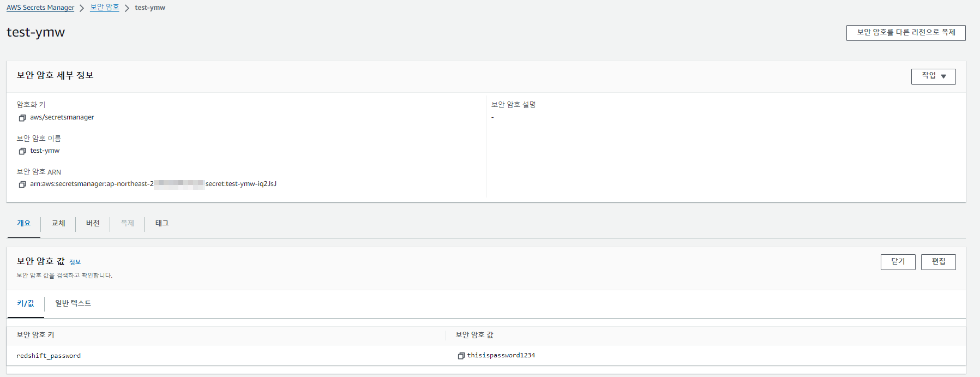
Task: Click the 보안 암호 설명 label
Action: click(514, 105)
